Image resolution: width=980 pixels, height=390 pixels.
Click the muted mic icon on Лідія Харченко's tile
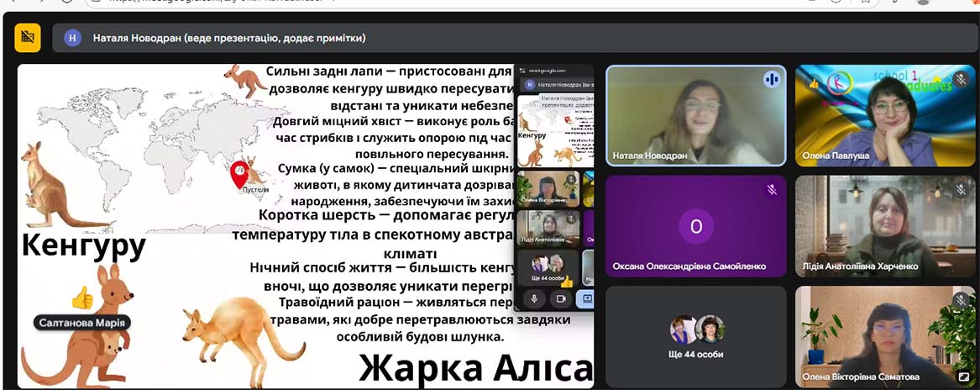coord(961,190)
